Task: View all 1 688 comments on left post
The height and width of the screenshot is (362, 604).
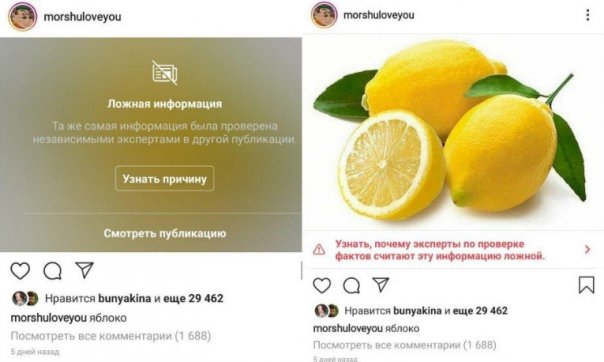Action: coord(111,336)
